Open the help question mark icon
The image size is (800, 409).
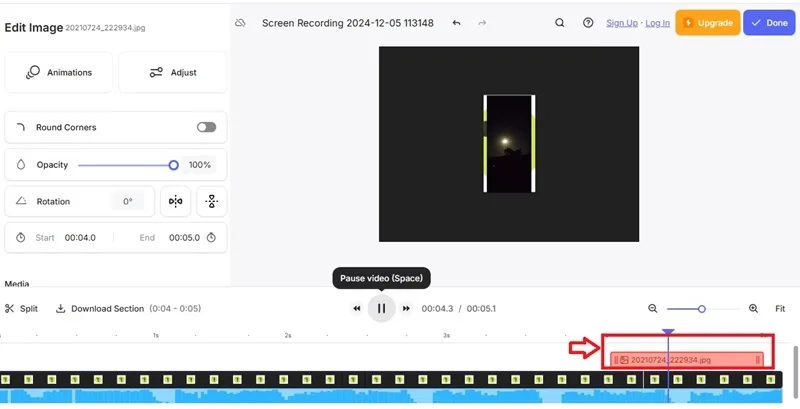588,23
